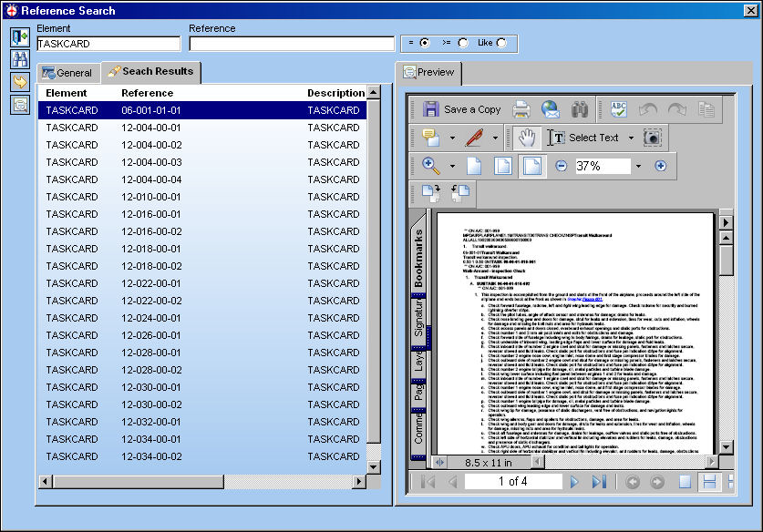Run the ABC spell check tool
The height and width of the screenshot is (532, 763).
[x=618, y=109]
